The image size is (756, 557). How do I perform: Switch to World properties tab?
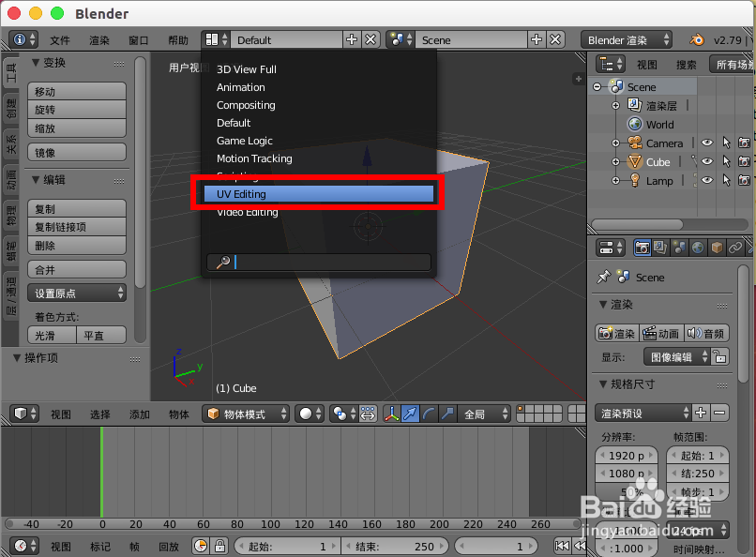click(698, 248)
